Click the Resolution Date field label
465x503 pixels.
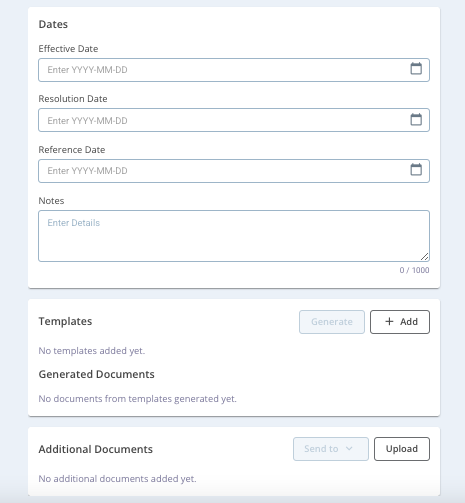(73, 99)
